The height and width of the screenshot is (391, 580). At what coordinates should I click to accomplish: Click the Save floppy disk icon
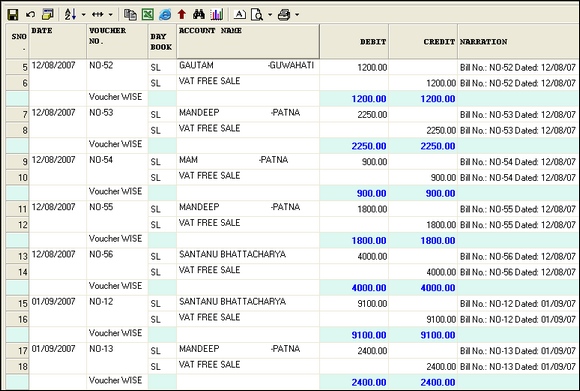point(13,15)
